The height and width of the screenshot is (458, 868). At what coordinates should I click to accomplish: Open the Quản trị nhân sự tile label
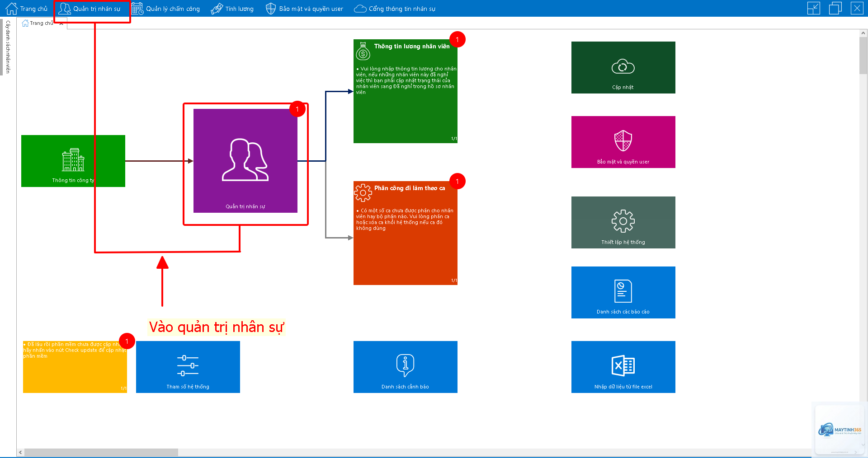pyautogui.click(x=245, y=206)
